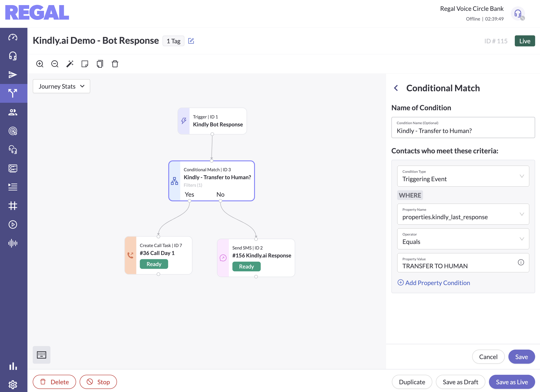Click Ready badge on Kindly.ai Response node
Viewport: 540px width, 392px height.
click(x=246, y=266)
